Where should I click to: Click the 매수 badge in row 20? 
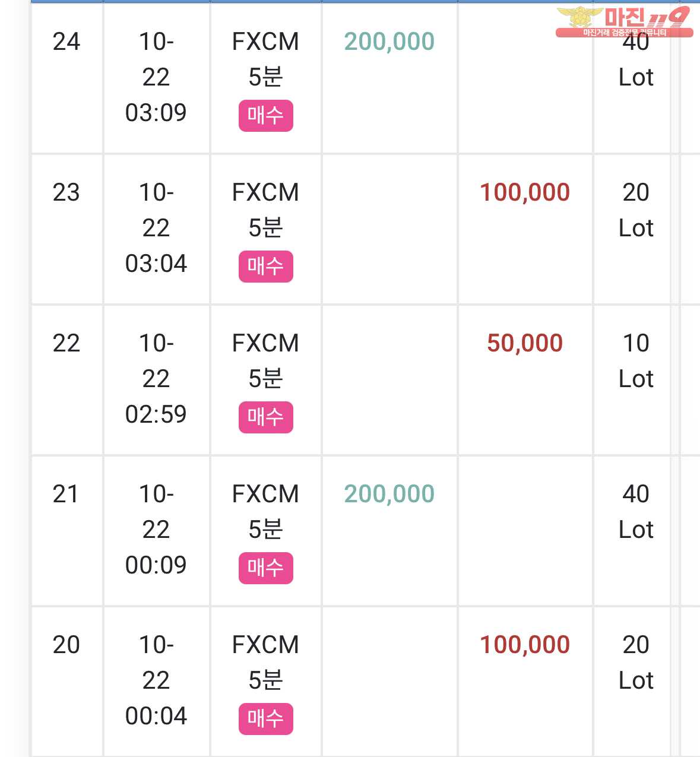point(266,718)
